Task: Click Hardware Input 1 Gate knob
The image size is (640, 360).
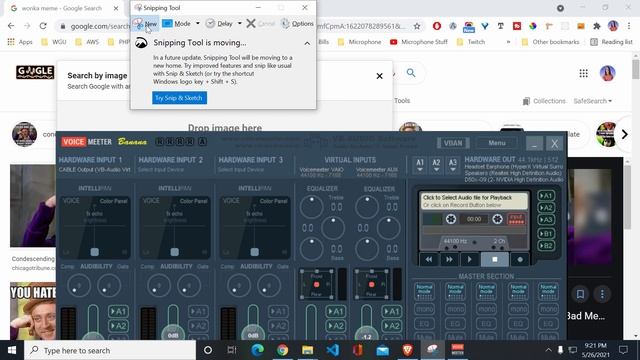Action: pyautogui.click(x=109, y=285)
